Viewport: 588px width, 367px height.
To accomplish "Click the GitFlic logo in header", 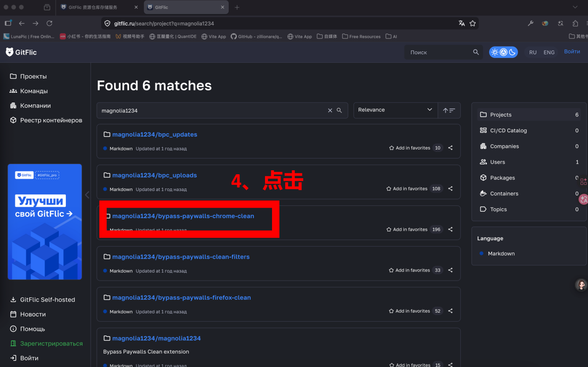I will pos(21,52).
